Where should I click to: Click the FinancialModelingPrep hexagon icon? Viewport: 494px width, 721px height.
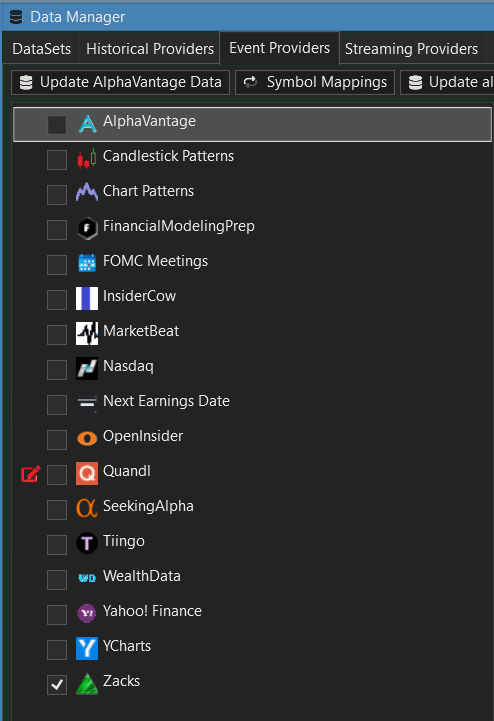[x=87, y=229]
